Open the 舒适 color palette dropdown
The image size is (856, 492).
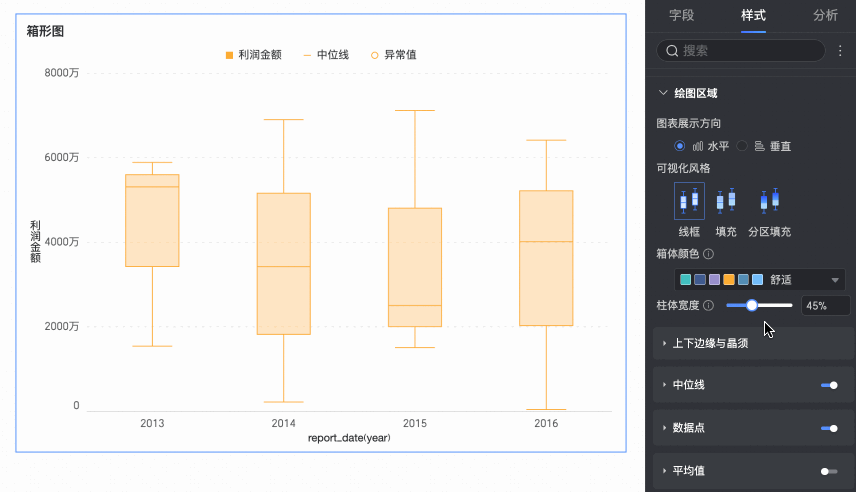click(759, 280)
